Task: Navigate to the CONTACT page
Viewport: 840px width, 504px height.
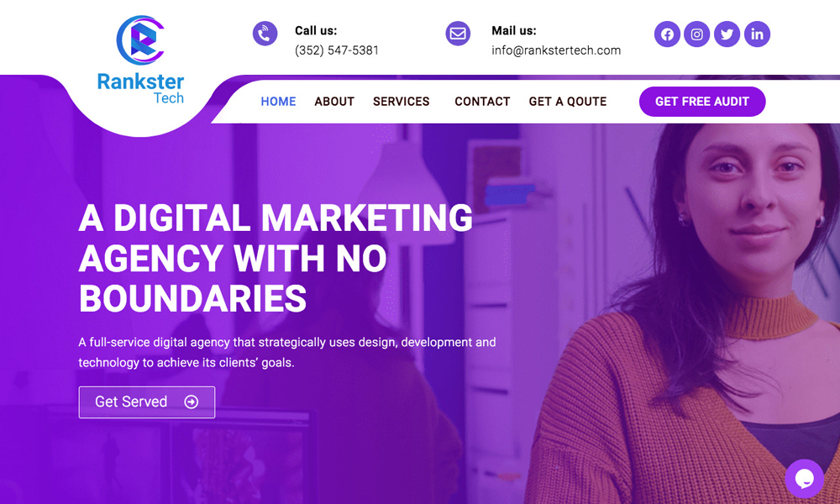Action: 482,102
